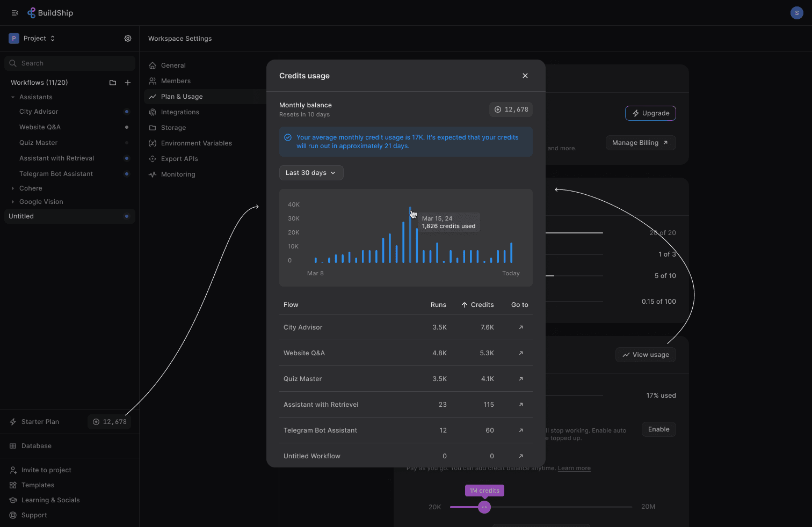Click the '4.8K' runs cell
This screenshot has height=527, width=812.
(x=439, y=353)
